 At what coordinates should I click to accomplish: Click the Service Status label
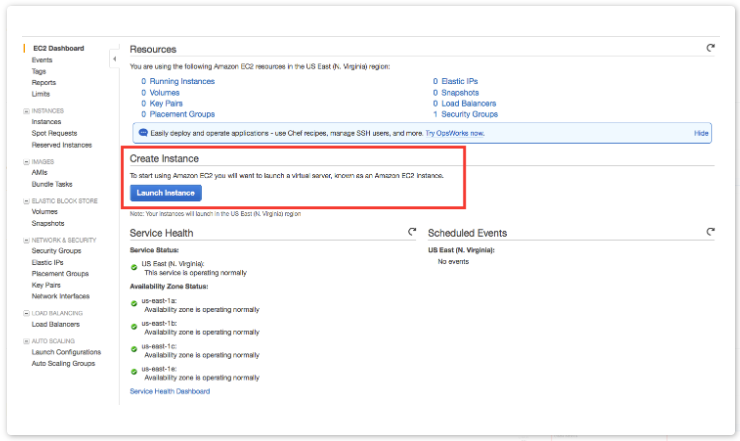coord(154,250)
